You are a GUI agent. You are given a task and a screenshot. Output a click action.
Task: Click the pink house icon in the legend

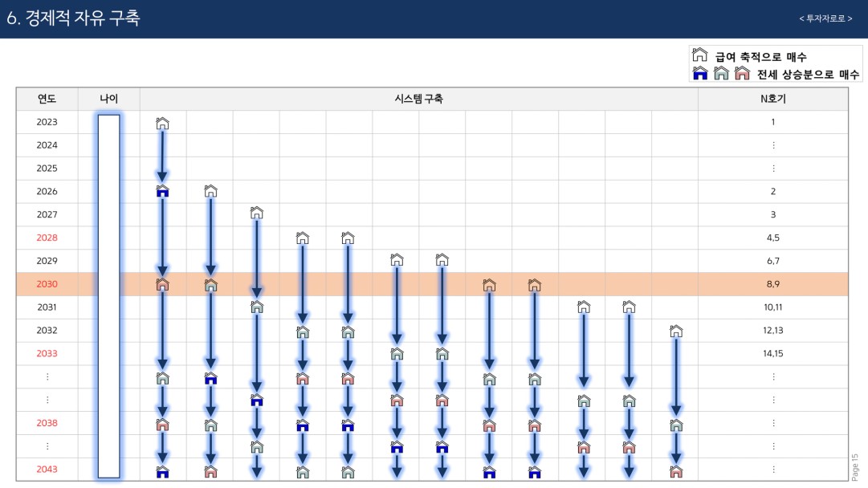(x=742, y=73)
